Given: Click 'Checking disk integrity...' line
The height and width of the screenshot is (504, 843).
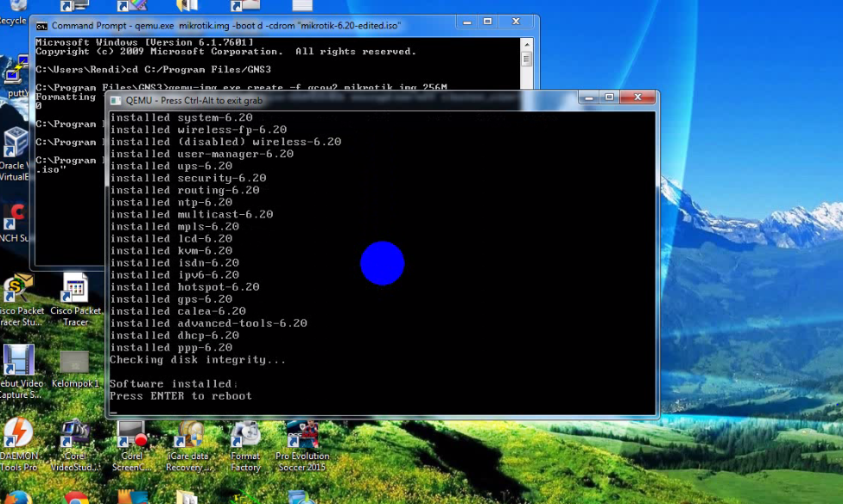Looking at the screenshot, I should point(197,360).
